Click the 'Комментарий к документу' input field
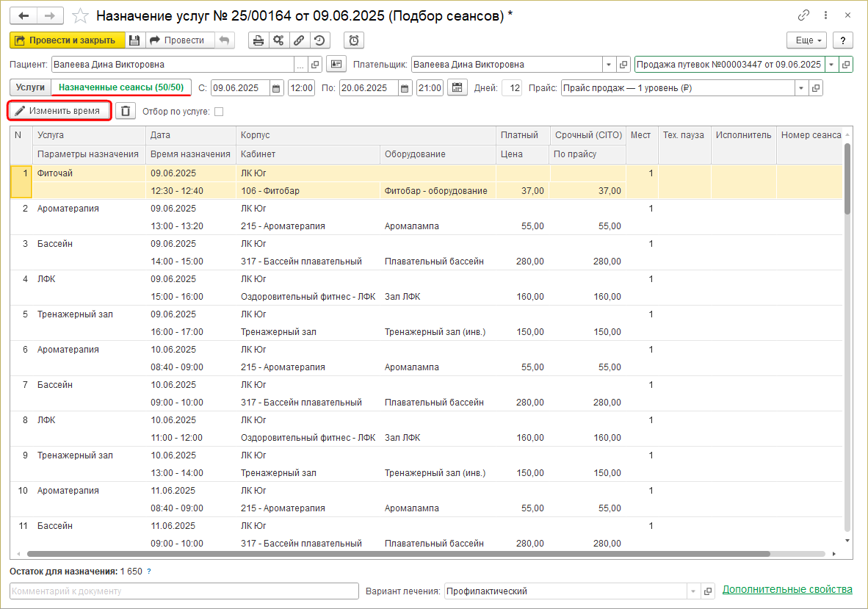 tap(184, 591)
